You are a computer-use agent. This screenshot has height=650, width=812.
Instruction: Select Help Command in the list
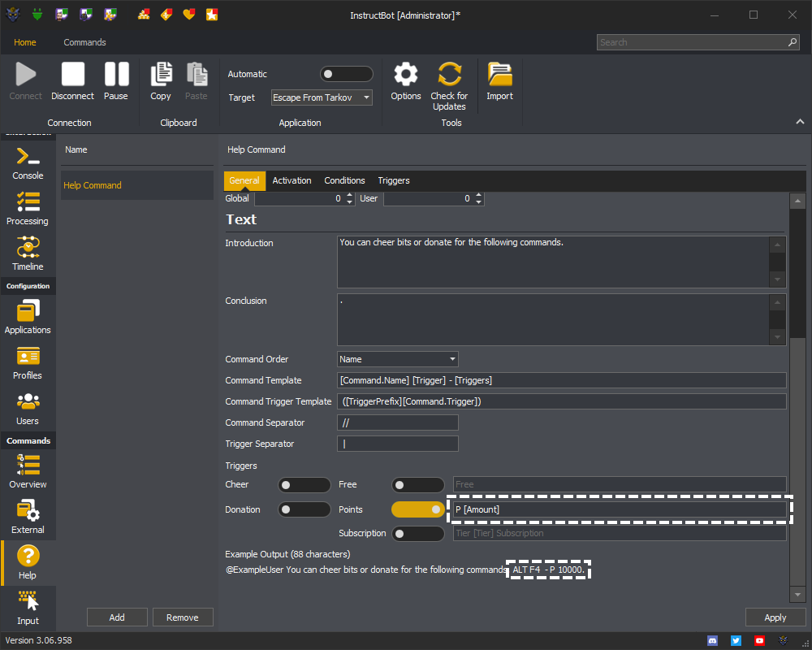coord(137,185)
